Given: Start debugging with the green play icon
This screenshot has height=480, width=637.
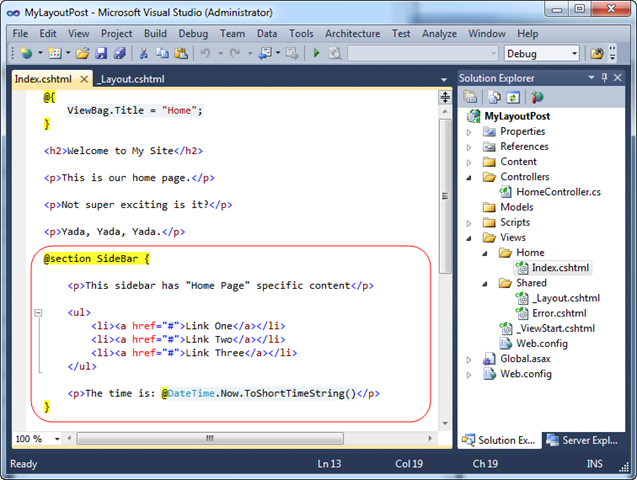Looking at the screenshot, I should click(316, 53).
